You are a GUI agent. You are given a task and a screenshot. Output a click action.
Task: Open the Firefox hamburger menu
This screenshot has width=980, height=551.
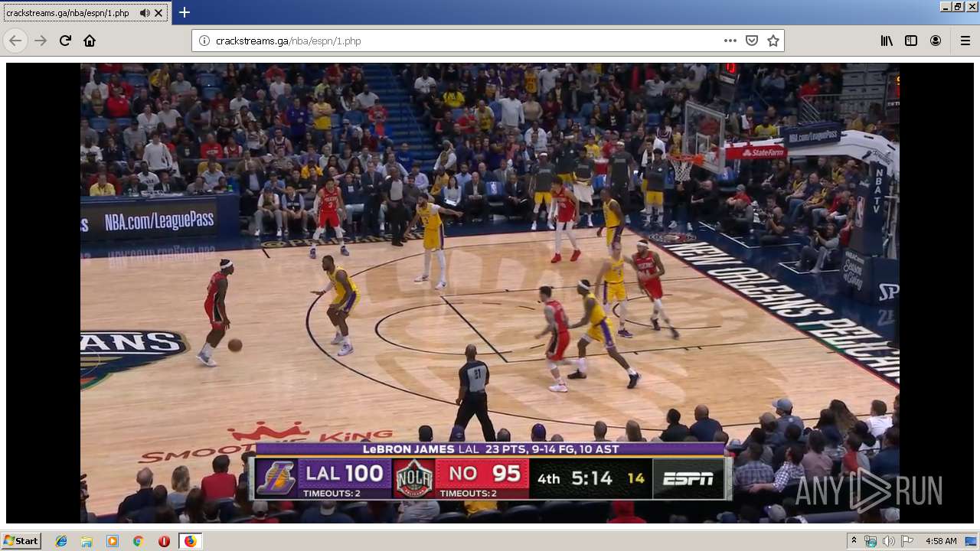(x=965, y=41)
